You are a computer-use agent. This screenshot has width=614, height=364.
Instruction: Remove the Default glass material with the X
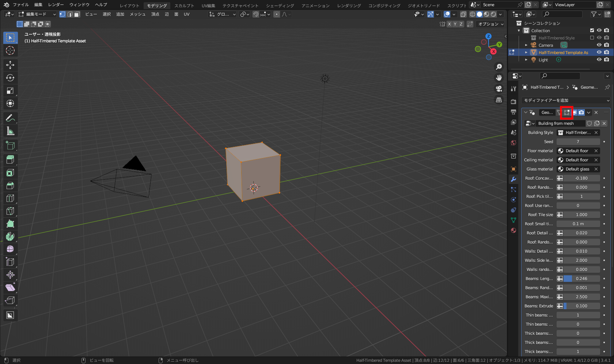pos(596,169)
